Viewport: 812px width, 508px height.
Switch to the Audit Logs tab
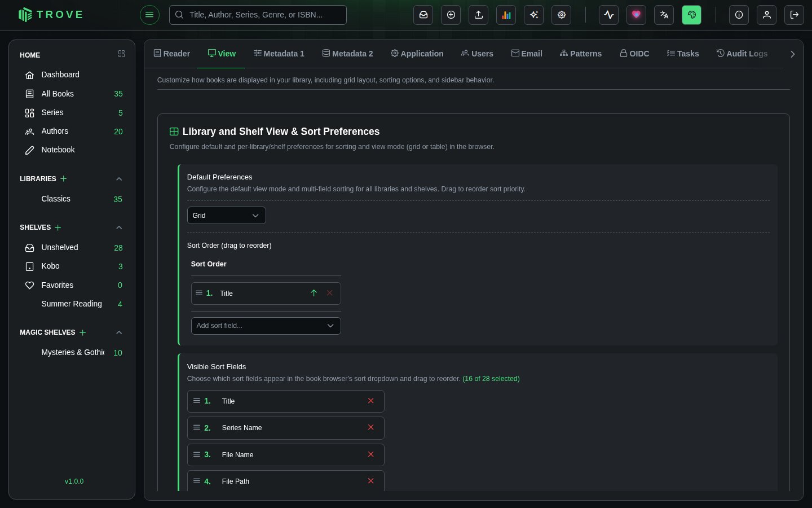[x=742, y=54]
